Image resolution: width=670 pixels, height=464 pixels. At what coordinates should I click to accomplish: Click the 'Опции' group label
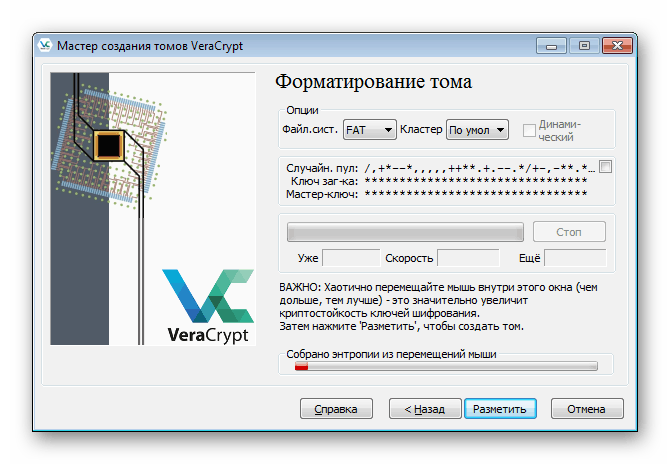[x=302, y=110]
